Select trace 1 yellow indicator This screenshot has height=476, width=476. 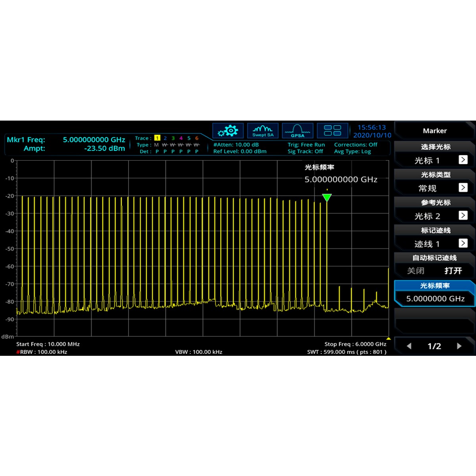[157, 138]
